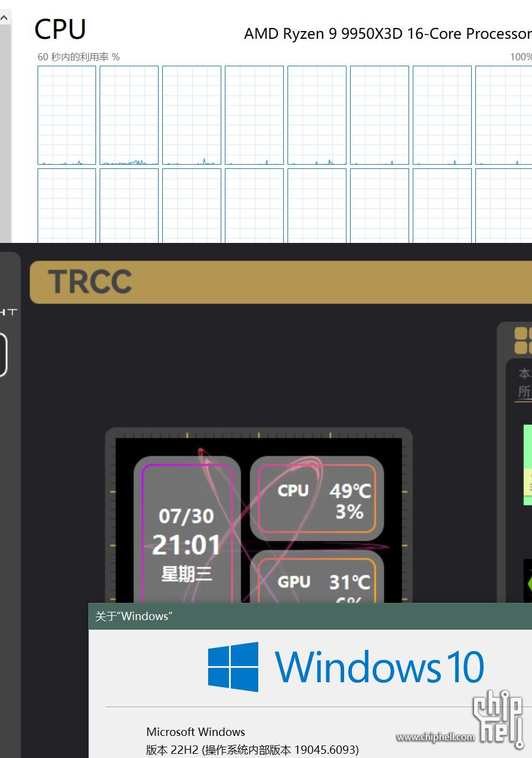This screenshot has height=758, width=532.
Task: Click the "07/30" date in the TRCC preview
Action: tap(186, 516)
